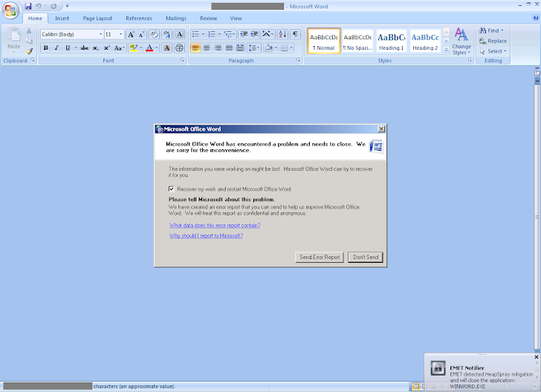Open 'Why should I report to Microsoft?' link

tap(206, 235)
